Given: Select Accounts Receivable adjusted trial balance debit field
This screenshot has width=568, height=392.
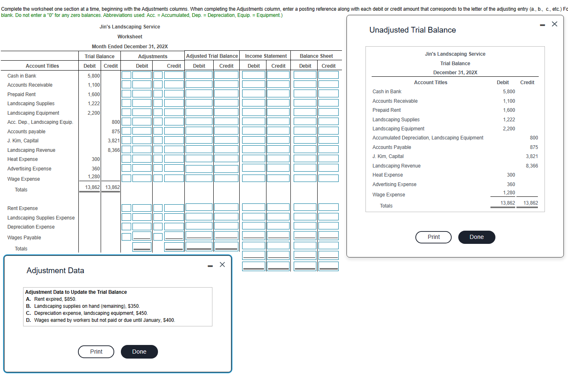Looking at the screenshot, I should [199, 84].
